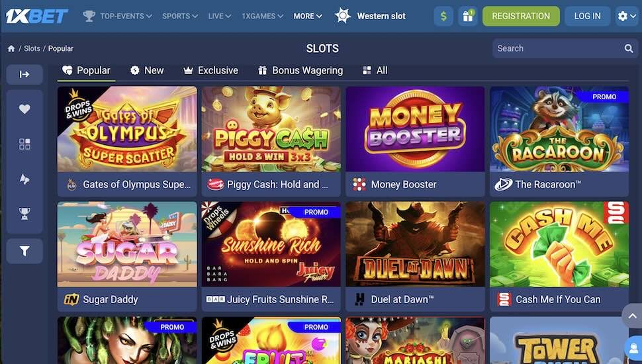
Task: Open favorites heart in sidebar
Action: [x=24, y=109]
